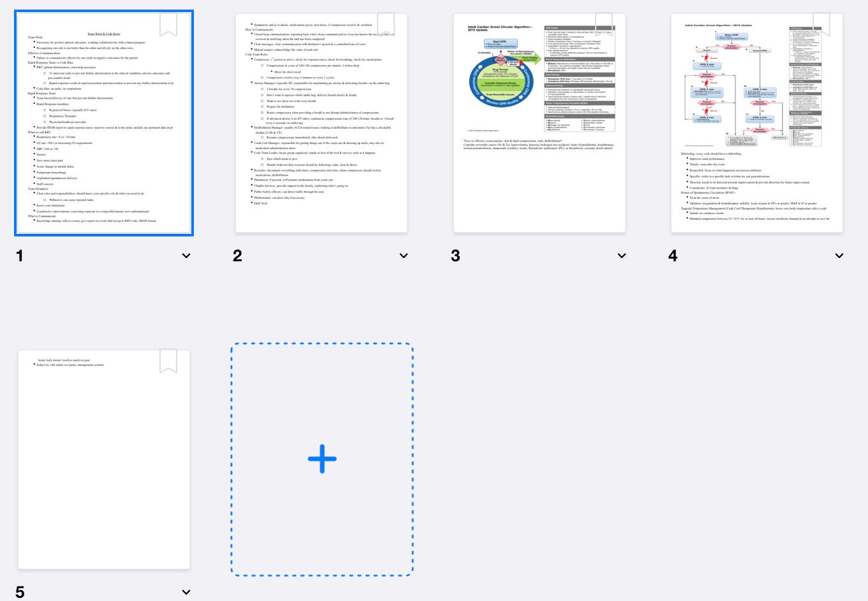Expand the options chevron beside page 4
This screenshot has width=868, height=601.
(x=839, y=256)
